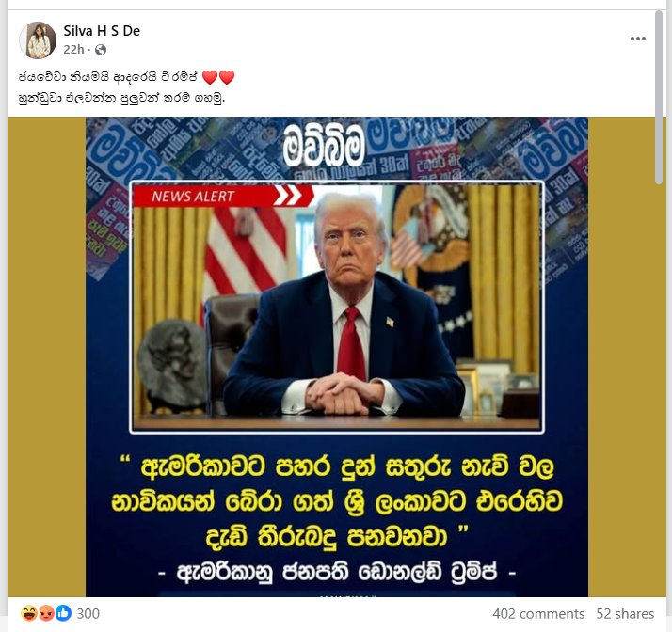Click the second line of post caption
This screenshot has height=632, width=672.
point(121,98)
